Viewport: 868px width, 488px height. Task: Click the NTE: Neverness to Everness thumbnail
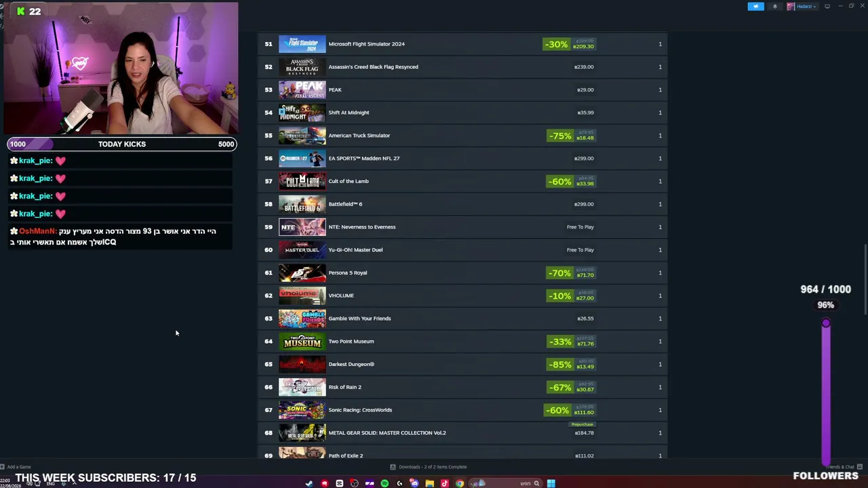302,227
